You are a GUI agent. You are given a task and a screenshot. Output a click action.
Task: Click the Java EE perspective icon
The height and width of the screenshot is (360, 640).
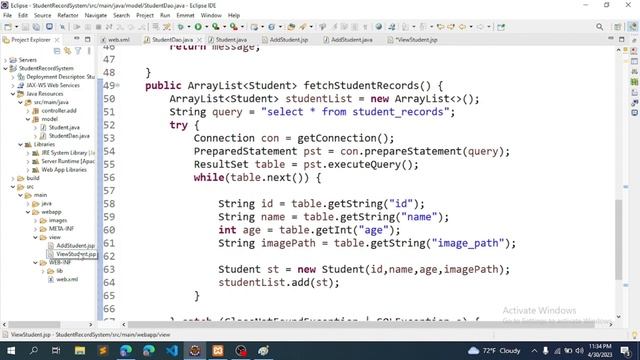[x=632, y=27]
